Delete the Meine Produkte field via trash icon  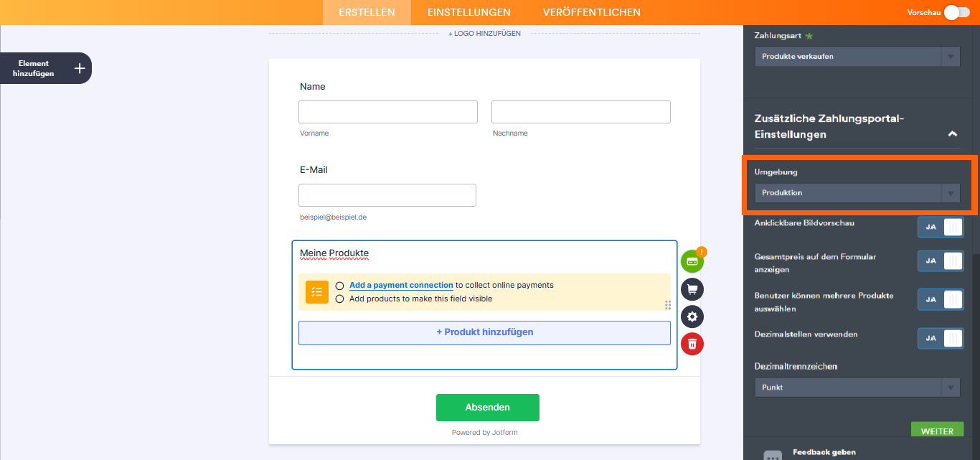click(692, 344)
